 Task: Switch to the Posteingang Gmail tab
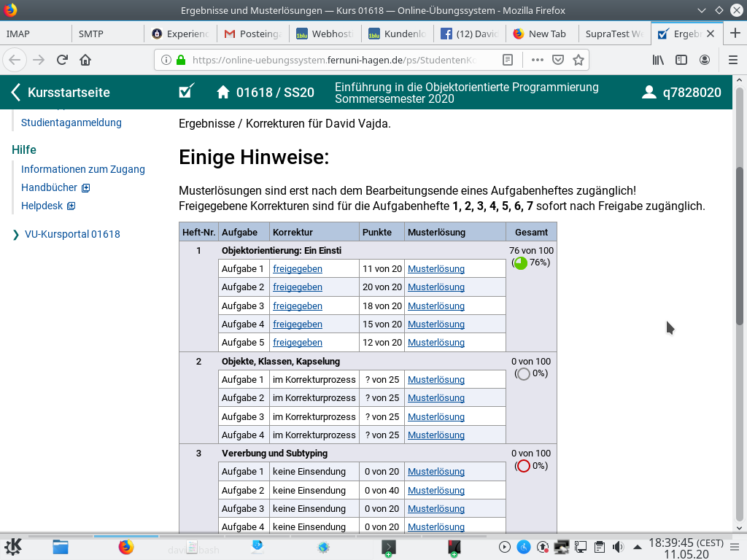tap(252, 34)
